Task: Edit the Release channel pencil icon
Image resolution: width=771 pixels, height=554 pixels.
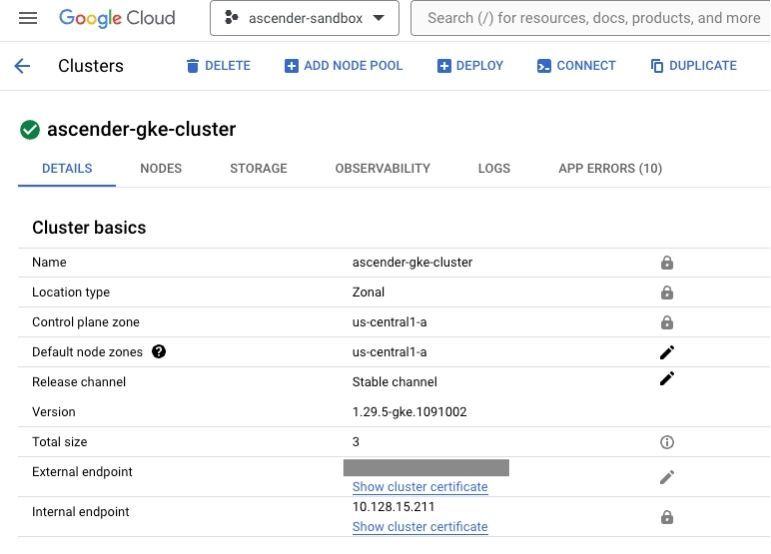Action: click(667, 379)
